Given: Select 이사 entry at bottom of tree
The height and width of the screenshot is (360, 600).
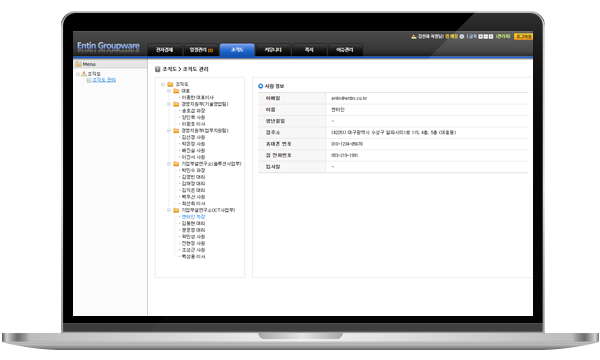Looking at the screenshot, I should tap(193, 257).
